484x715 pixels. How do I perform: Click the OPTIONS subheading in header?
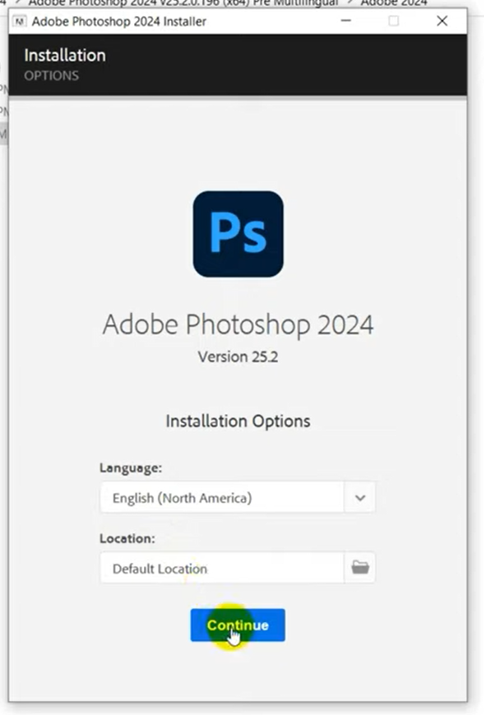(52, 76)
